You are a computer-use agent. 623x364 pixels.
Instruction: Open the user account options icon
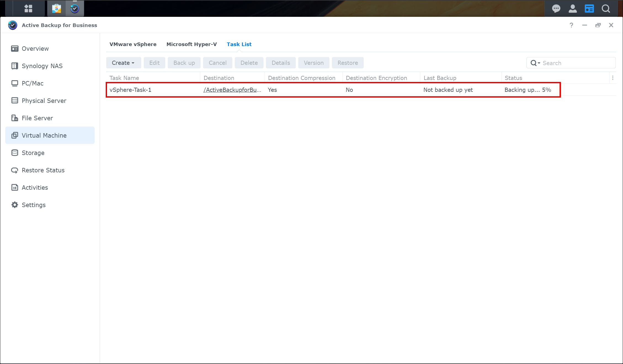573,9
